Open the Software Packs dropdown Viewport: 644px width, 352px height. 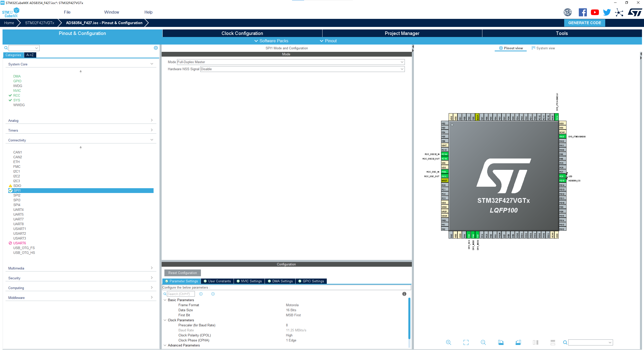tap(271, 41)
